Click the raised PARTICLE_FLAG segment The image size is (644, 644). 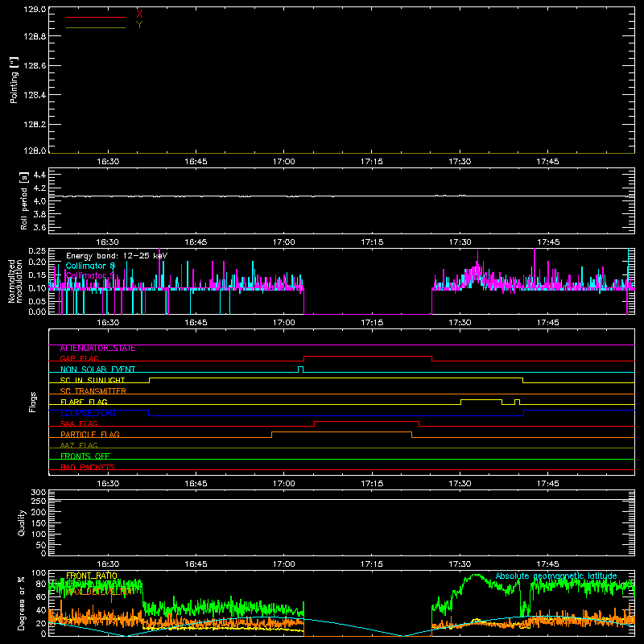[341, 432]
